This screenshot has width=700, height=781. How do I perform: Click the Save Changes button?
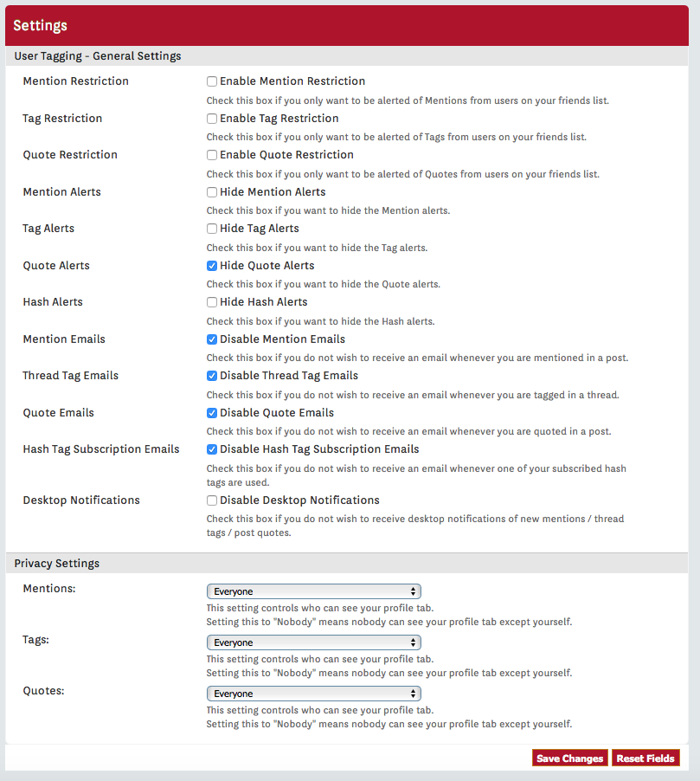(570, 758)
